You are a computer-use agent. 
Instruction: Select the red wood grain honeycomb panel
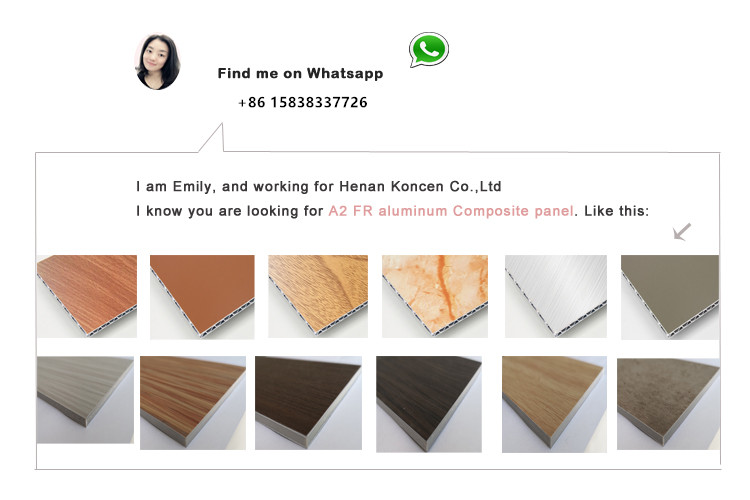pyautogui.click(x=87, y=296)
